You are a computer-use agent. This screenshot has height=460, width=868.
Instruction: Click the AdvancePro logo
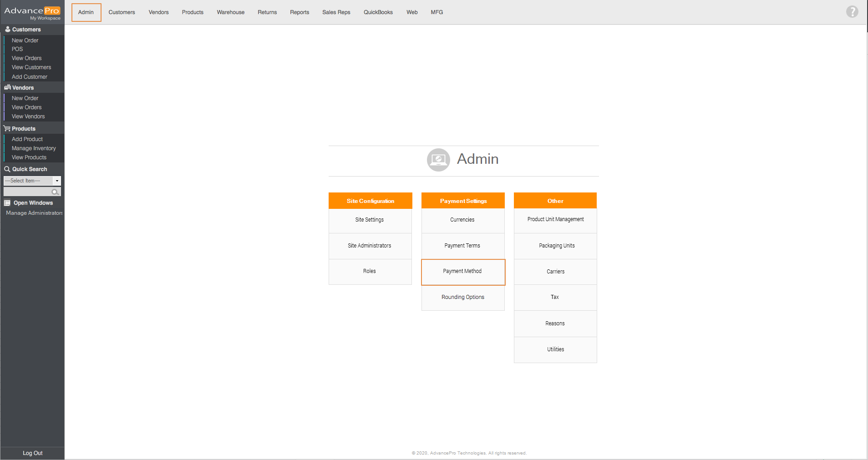(32, 13)
